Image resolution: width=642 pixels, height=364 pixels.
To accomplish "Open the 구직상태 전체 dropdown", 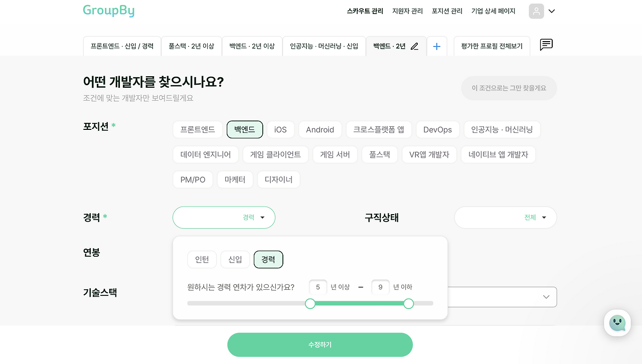I will coord(505,217).
